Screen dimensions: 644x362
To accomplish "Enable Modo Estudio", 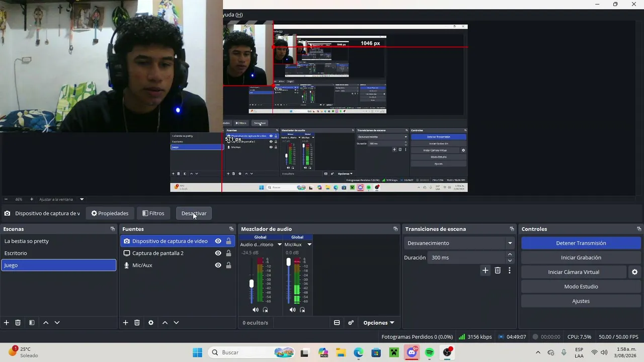I will tap(581, 287).
